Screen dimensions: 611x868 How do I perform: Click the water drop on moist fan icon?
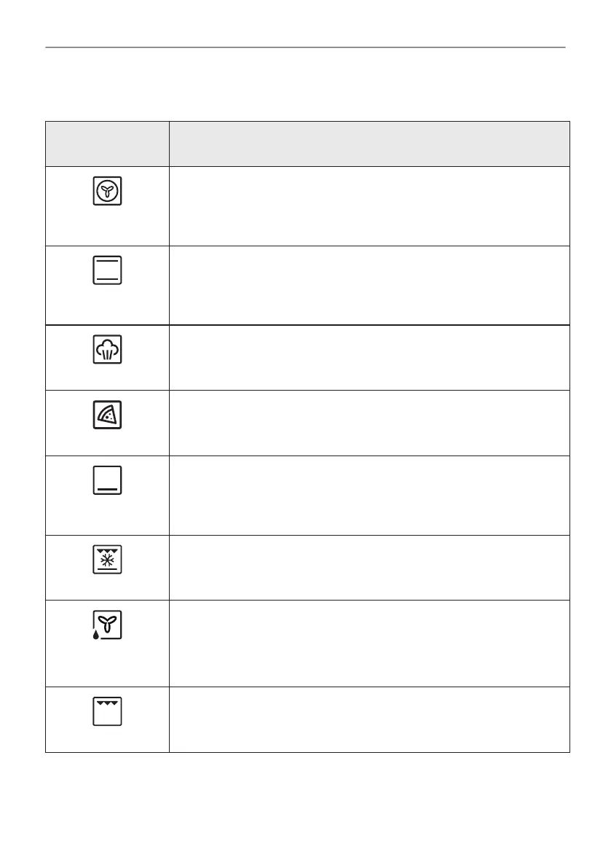pos(97,636)
